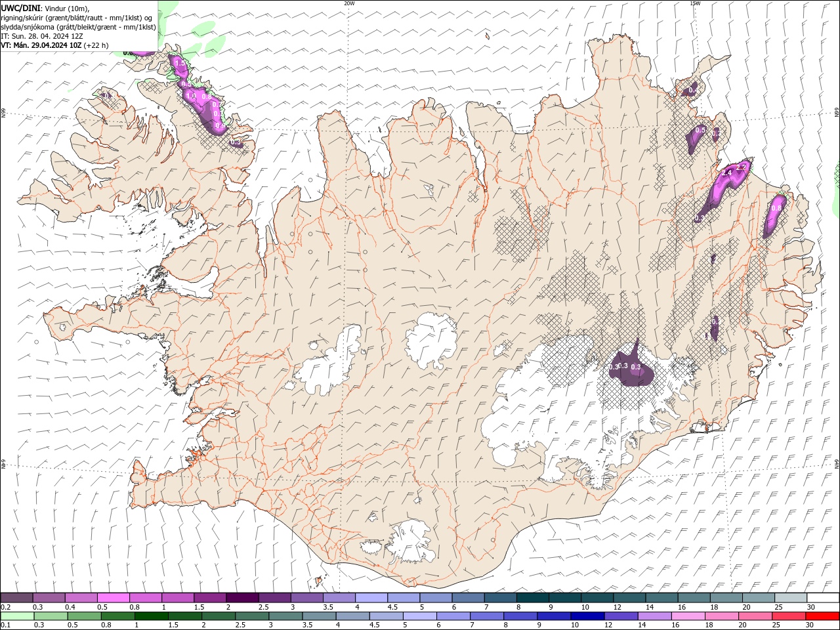Click the 0.1 label in the rain legend
This screenshot has height=630, width=840.
5,625
